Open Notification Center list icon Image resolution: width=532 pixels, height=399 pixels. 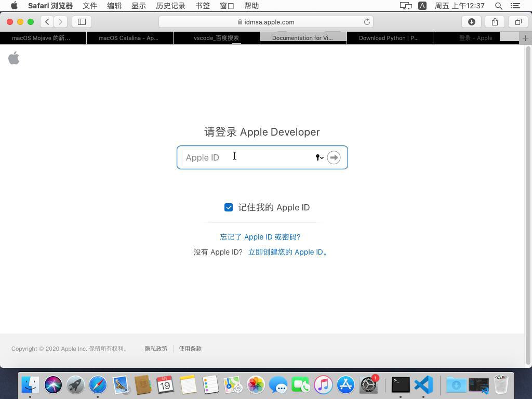[x=515, y=6]
